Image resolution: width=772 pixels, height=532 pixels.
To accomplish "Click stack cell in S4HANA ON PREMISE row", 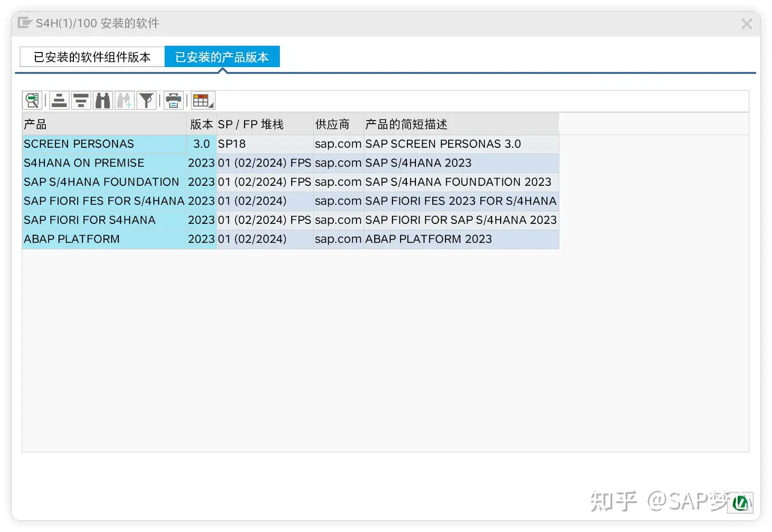I will (x=265, y=163).
